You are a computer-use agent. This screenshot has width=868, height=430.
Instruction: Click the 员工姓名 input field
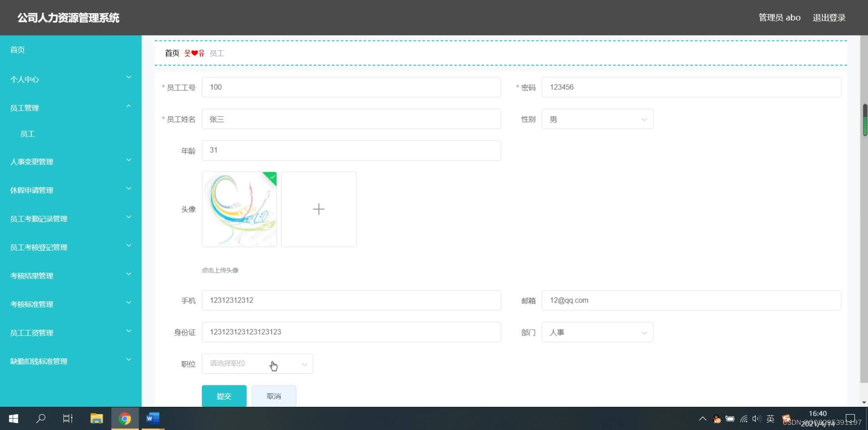(351, 119)
